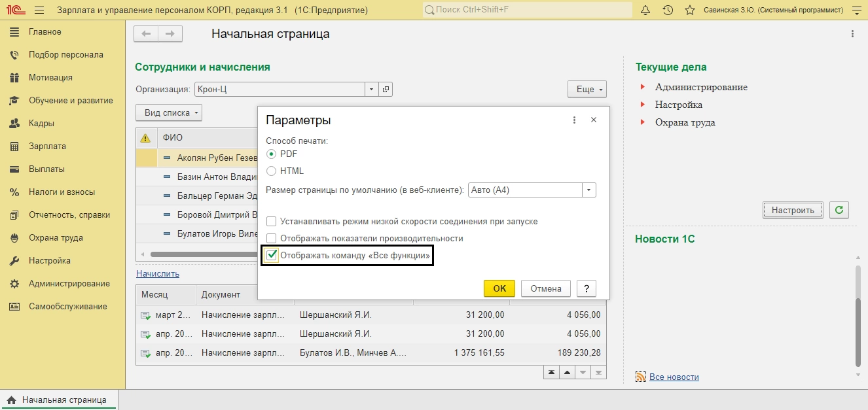
Task: Check Отображать показатели производительности
Action: (x=271, y=239)
